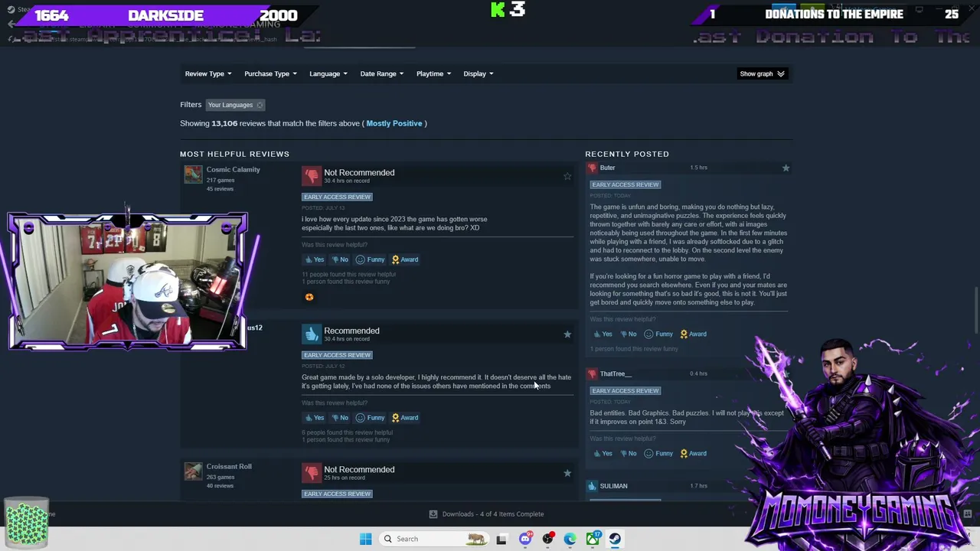The image size is (980, 551).
Task: Click the star icon on Cosmic Calamity's review
Action: 567,176
